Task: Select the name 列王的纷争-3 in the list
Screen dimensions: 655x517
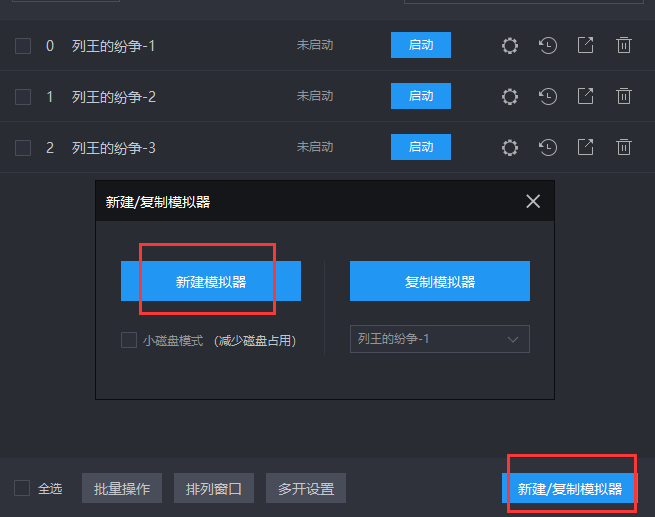Action: tap(114, 148)
